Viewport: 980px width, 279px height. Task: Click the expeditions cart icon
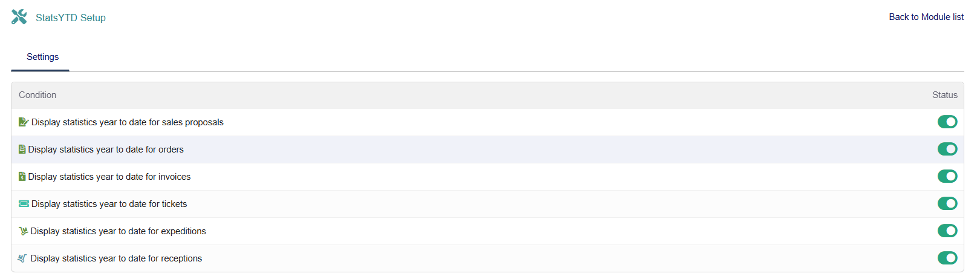click(24, 231)
